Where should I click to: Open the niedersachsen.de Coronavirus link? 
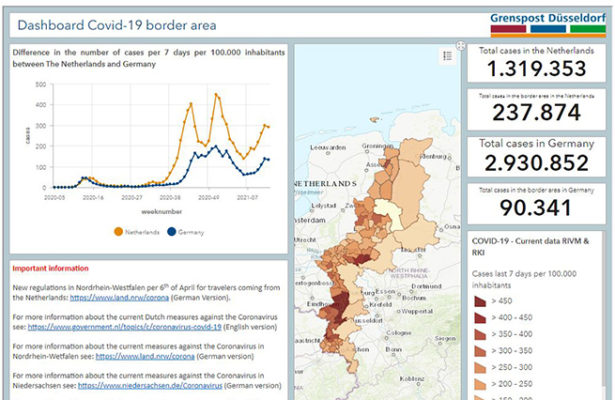pyautogui.click(x=150, y=386)
